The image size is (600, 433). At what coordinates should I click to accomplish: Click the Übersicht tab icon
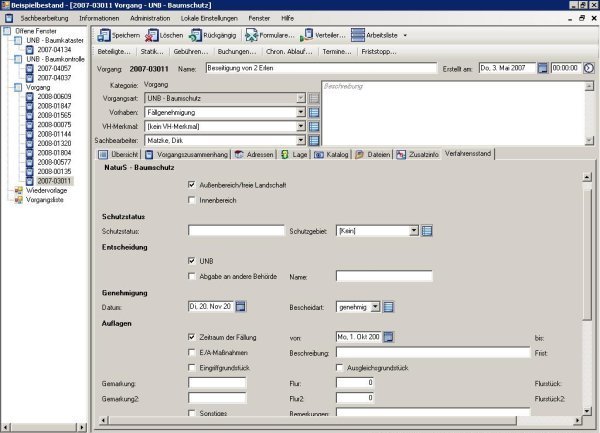click(x=103, y=155)
